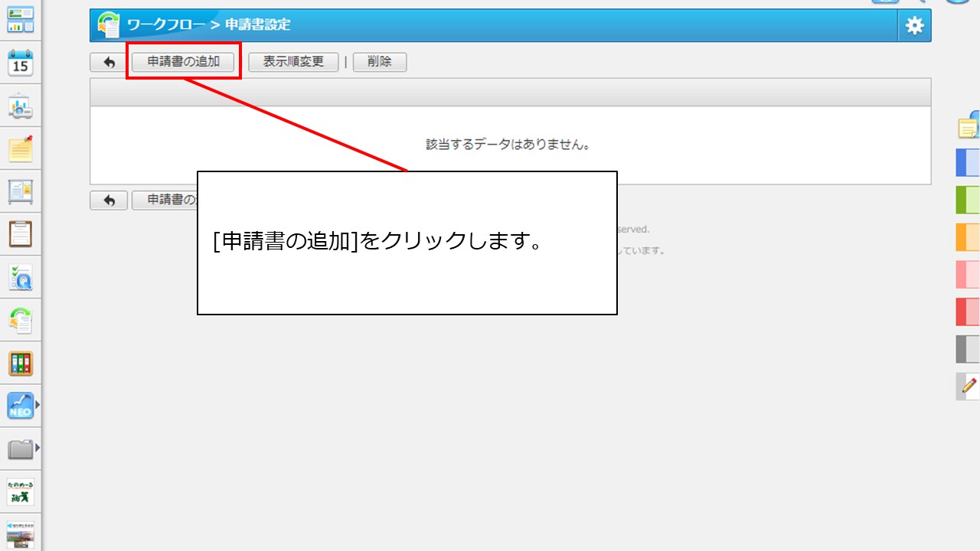Open the gray folder icon in the sidebar

[20, 448]
